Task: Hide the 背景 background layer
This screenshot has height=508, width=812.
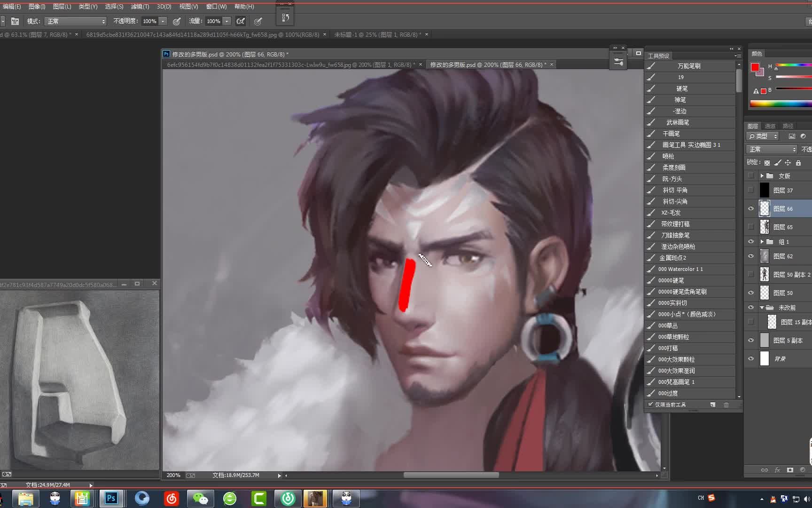Action: pos(751,358)
